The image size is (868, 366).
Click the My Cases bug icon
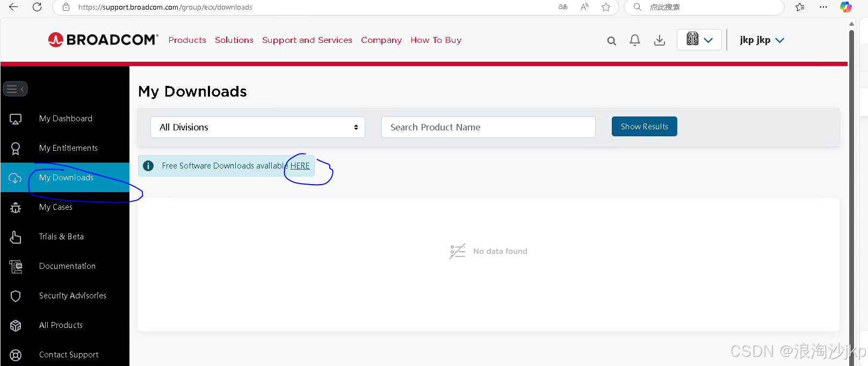16,208
